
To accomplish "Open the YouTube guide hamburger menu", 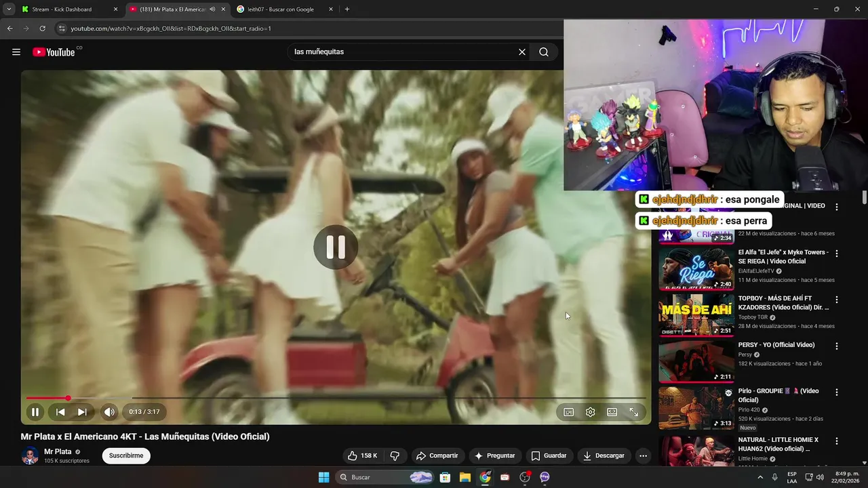I will (16, 52).
